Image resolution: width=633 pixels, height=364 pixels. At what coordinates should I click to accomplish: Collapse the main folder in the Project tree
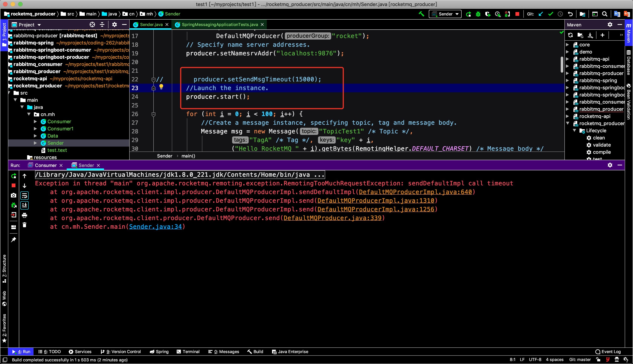pyautogui.click(x=15, y=100)
